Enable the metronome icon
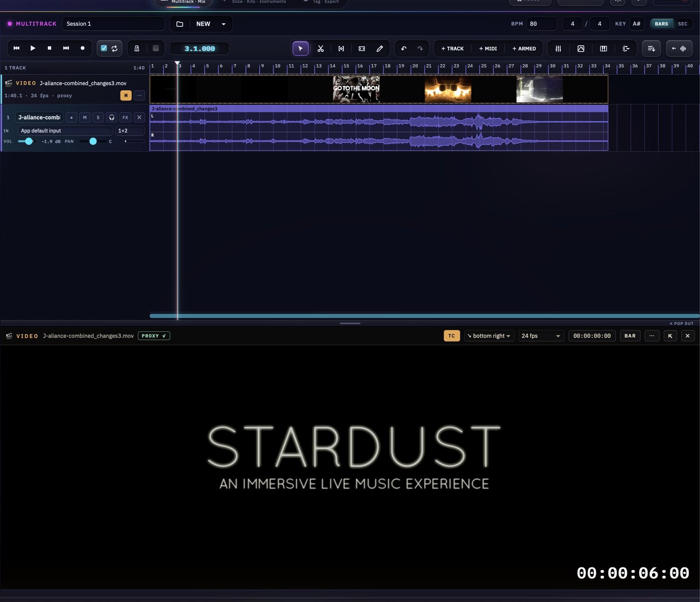The height and width of the screenshot is (602, 700). pos(136,49)
